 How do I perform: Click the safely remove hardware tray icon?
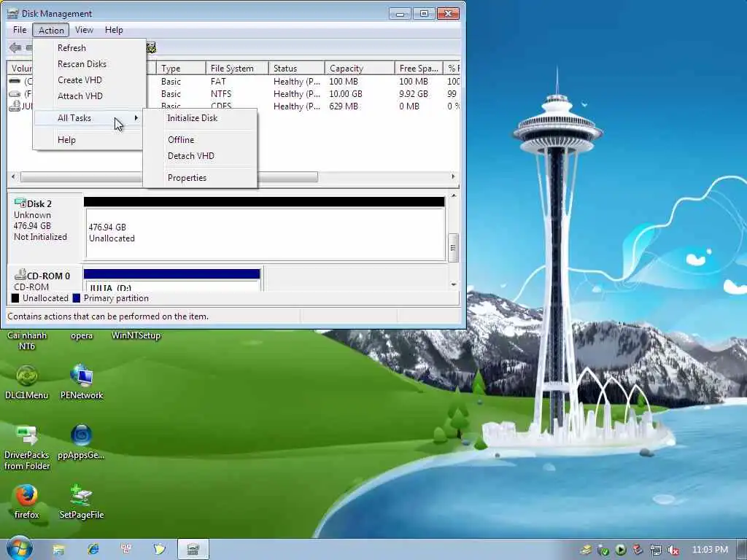603,550
